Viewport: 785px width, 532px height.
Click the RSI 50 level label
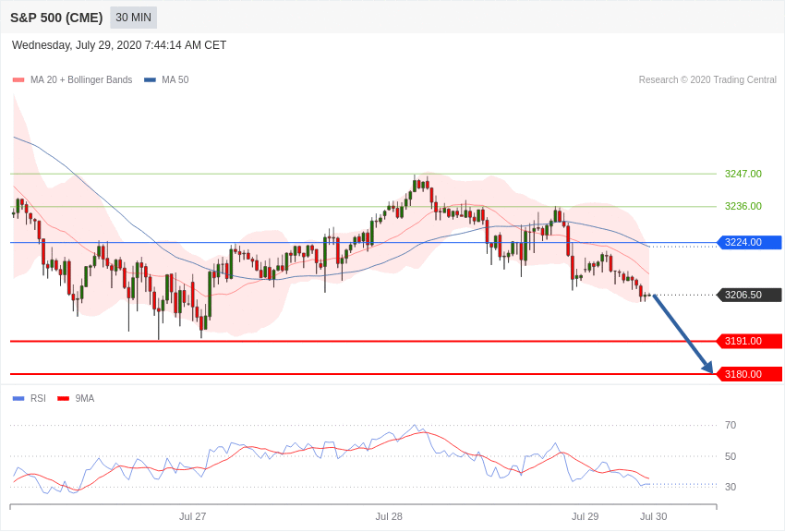click(731, 456)
